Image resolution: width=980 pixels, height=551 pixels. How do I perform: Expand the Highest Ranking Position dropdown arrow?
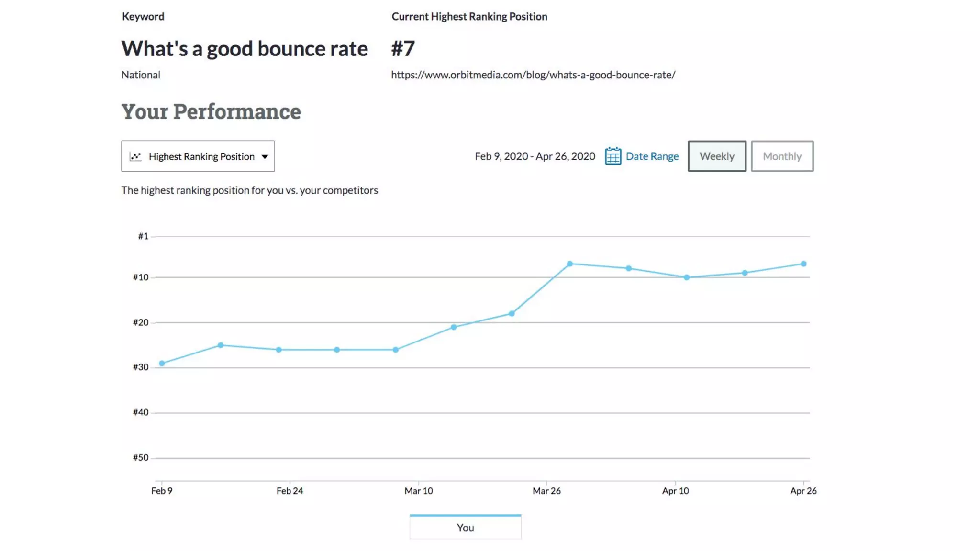265,156
